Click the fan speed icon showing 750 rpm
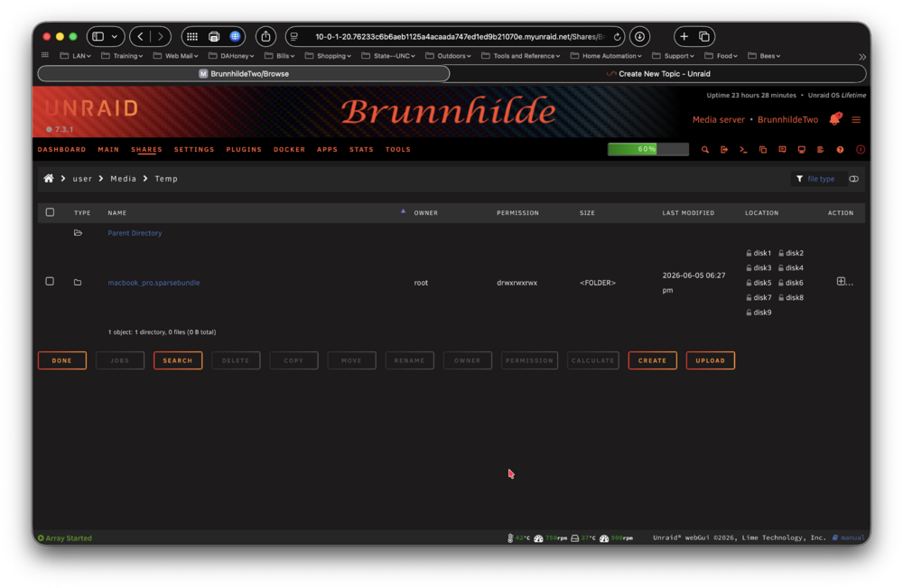The height and width of the screenshot is (588, 903). [538, 538]
